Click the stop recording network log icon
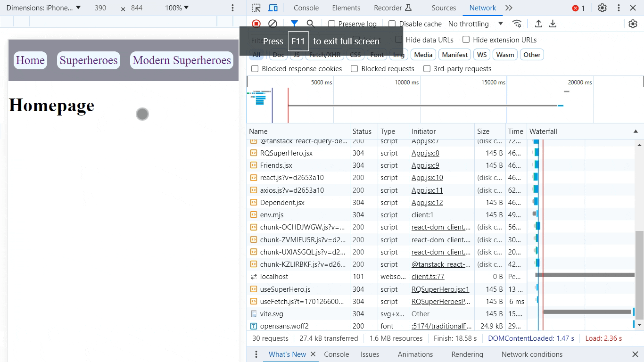Screen dimensions: 644x362 click(x=256, y=24)
